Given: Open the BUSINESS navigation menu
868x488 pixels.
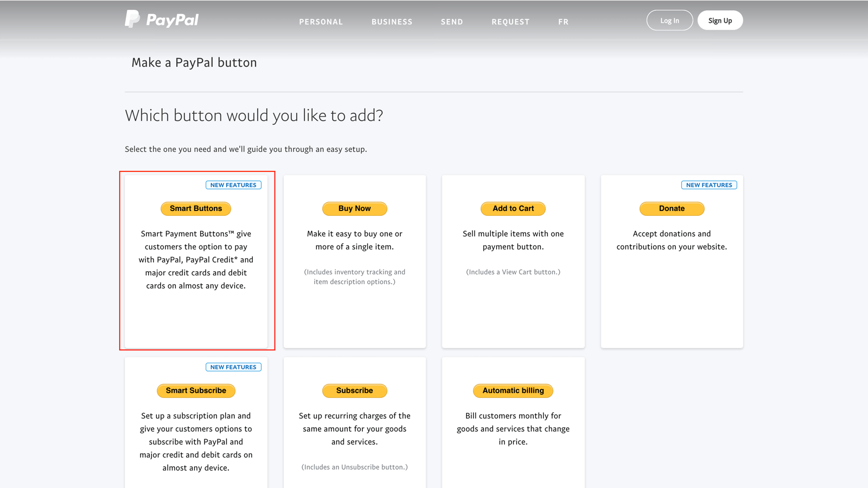Looking at the screenshot, I should pyautogui.click(x=392, y=22).
